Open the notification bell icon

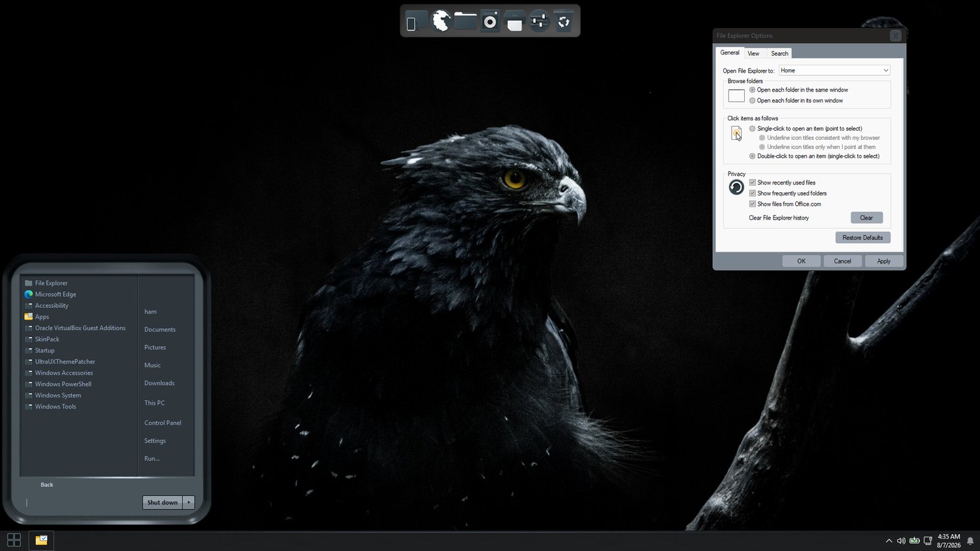pos(970,541)
